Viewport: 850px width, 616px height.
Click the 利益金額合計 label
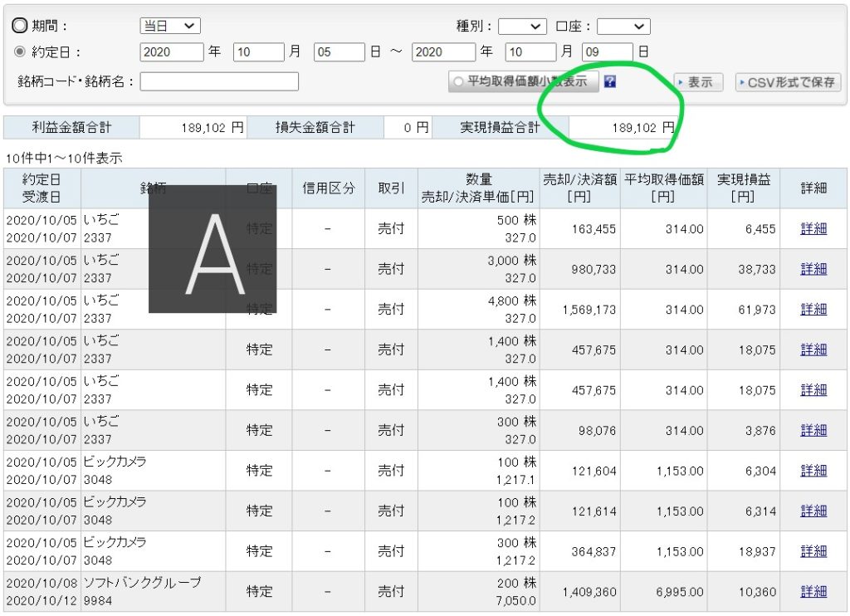point(71,127)
